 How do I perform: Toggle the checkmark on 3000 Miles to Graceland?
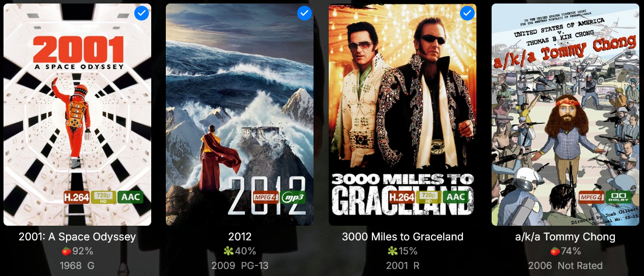pyautogui.click(x=468, y=13)
